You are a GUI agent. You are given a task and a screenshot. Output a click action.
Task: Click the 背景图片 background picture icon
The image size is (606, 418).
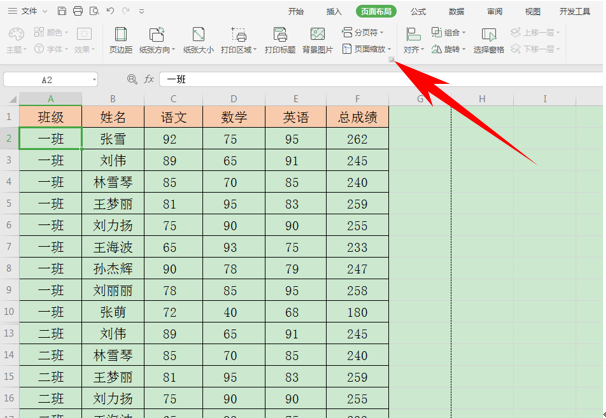[317, 40]
